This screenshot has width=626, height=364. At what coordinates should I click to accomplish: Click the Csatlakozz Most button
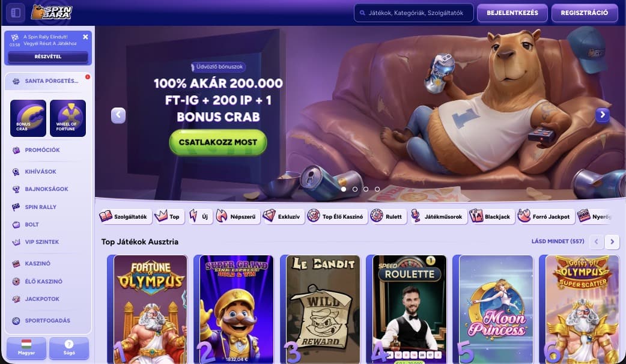pos(218,142)
